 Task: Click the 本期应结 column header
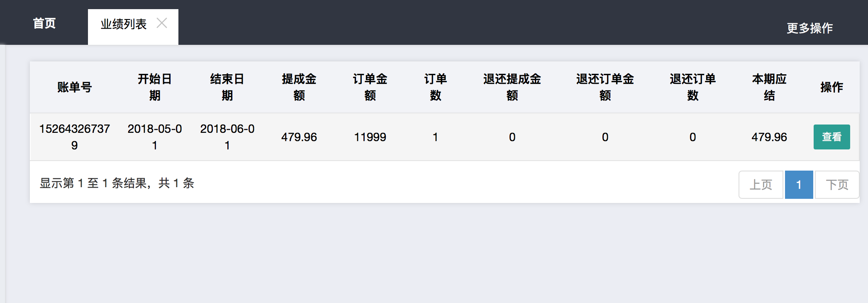click(769, 87)
